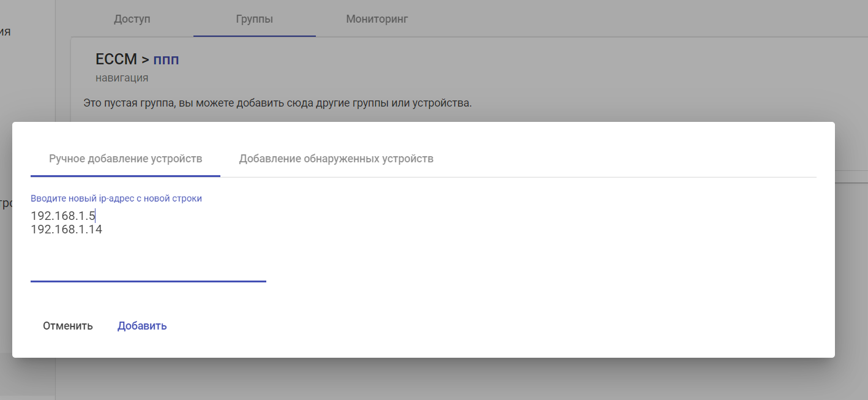868x400 pixels.
Task: Click the 192.168.1.14 address line
Action: pos(66,230)
